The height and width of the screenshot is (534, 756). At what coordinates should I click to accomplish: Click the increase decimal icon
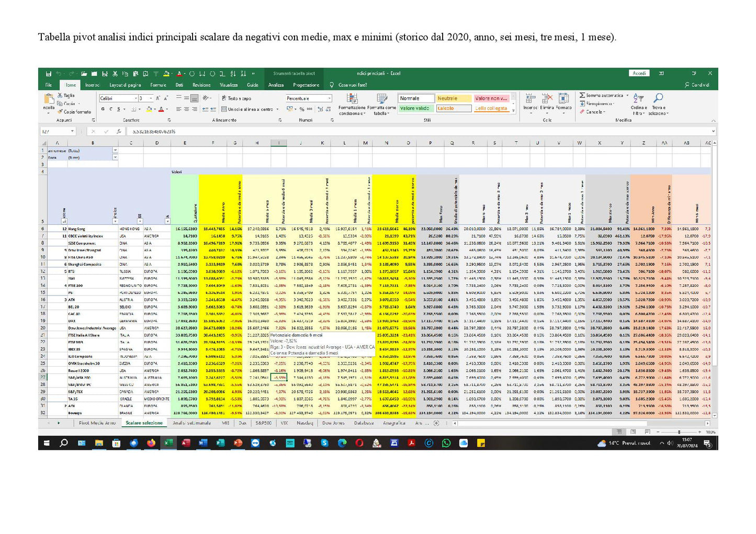point(320,109)
